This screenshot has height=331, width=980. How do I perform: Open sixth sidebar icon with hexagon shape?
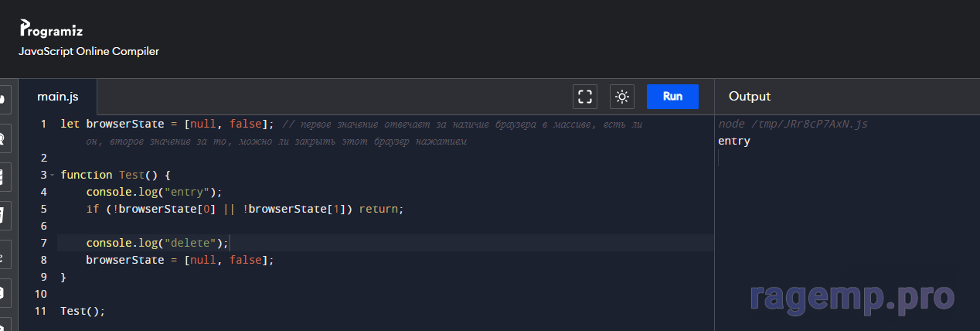point(4,294)
